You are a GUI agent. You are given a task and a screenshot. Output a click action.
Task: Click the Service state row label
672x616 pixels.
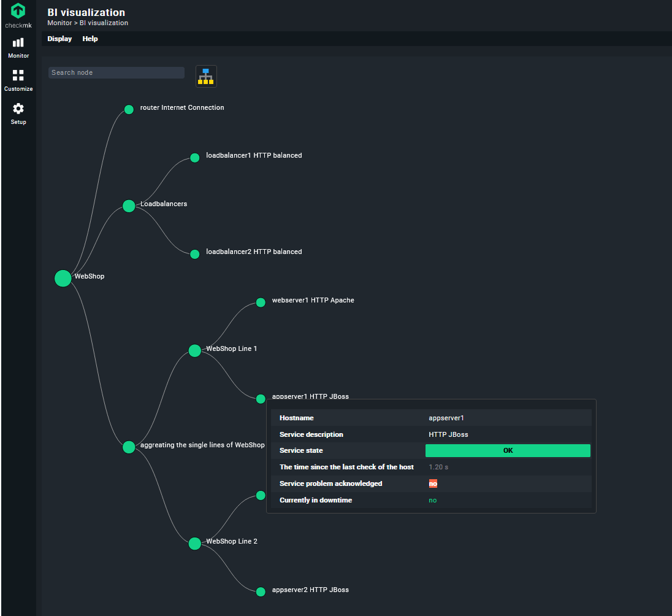click(301, 450)
